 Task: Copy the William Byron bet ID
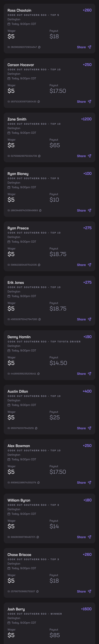[38, 537]
